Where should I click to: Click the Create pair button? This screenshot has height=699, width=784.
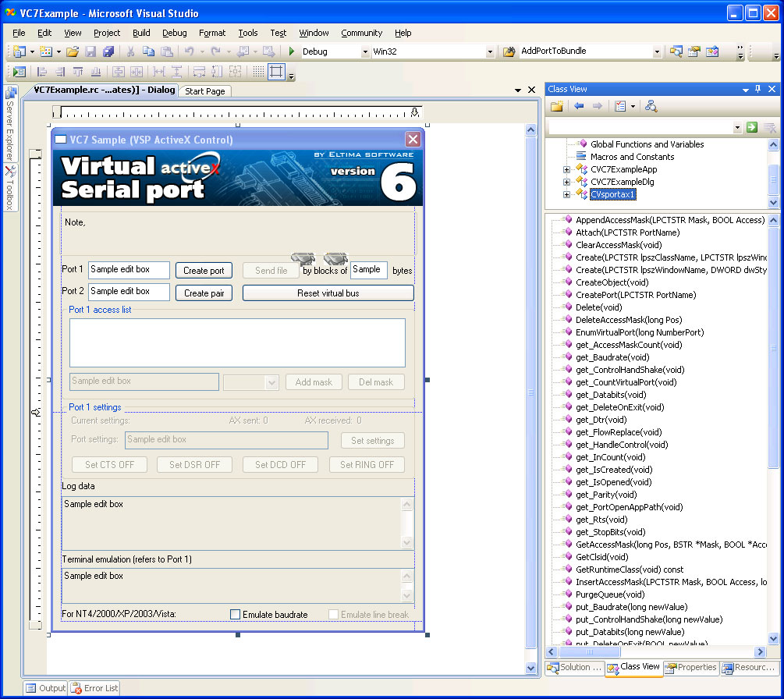204,293
